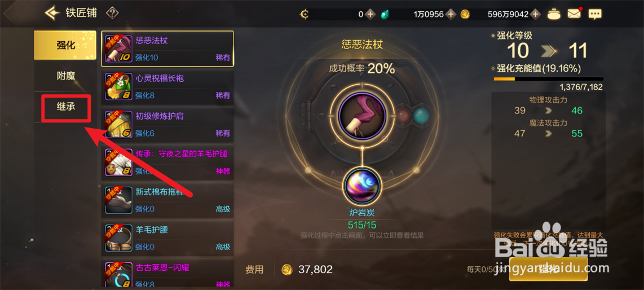Open the purse shop icon
Image resolution: width=644 pixels, height=290 pixels.
pyautogui.click(x=555, y=14)
